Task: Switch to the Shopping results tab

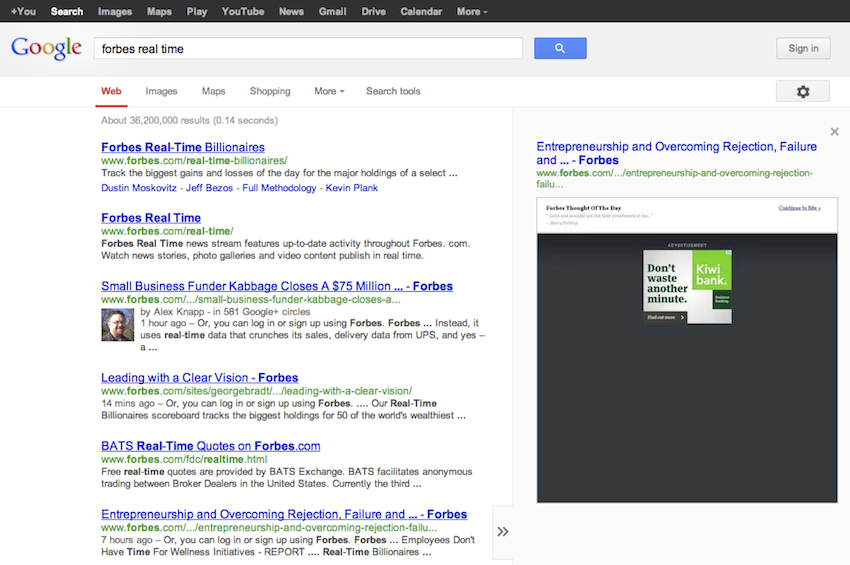Action: (270, 91)
